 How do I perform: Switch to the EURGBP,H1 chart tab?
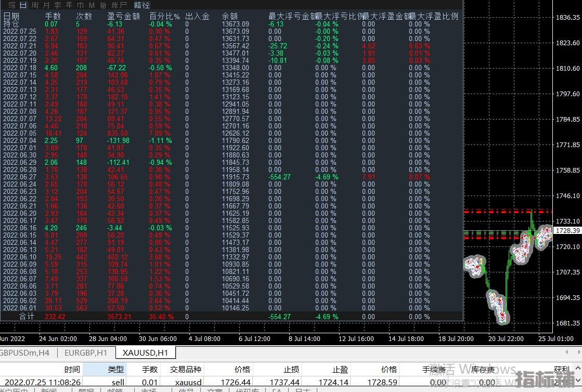[x=86, y=352]
